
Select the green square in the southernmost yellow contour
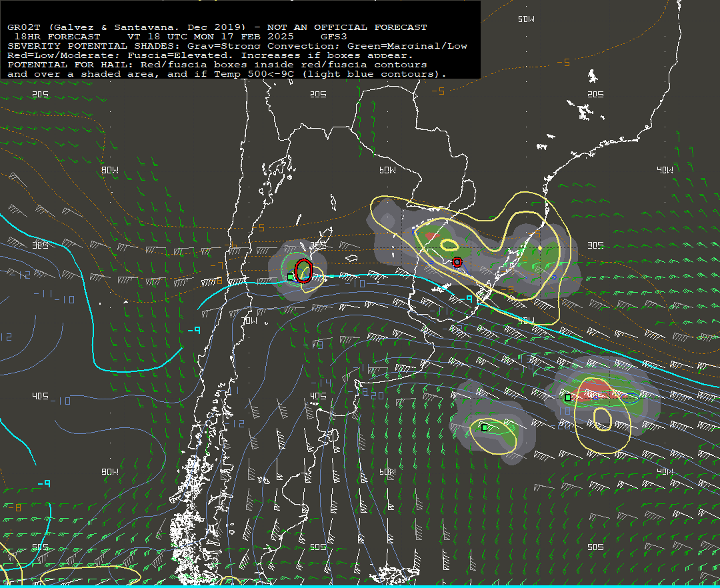coord(485,427)
